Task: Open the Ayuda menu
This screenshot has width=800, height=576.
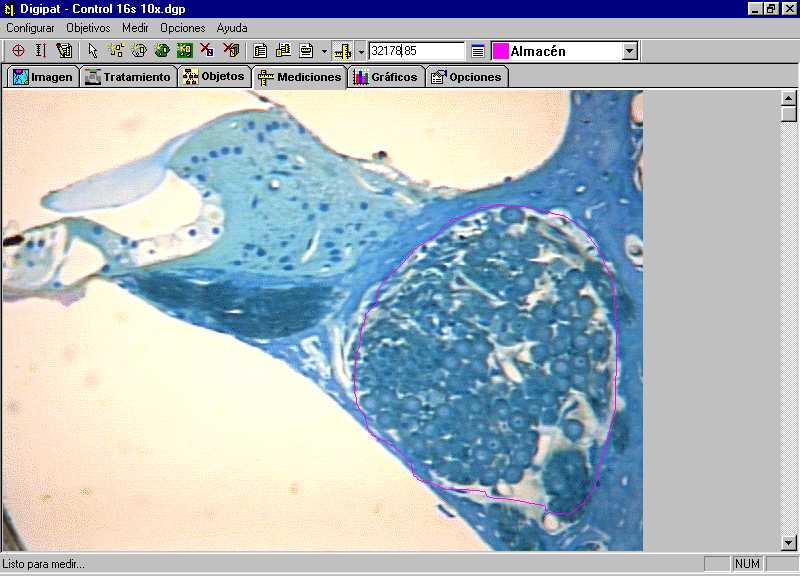Action: tap(232, 28)
